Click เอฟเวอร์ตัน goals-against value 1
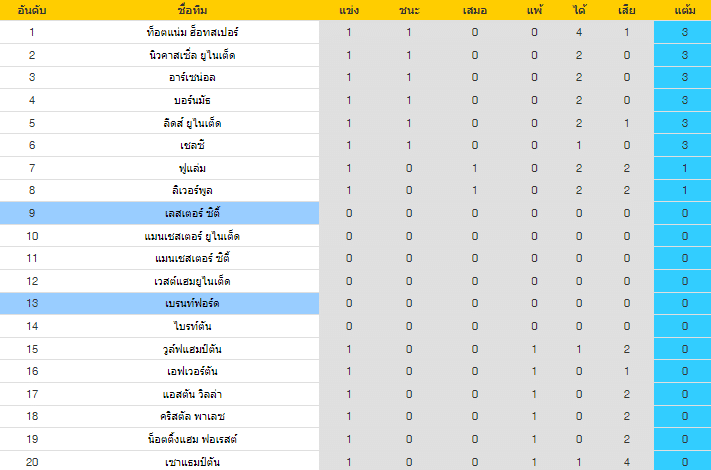The width and height of the screenshot is (711, 470). tap(626, 371)
